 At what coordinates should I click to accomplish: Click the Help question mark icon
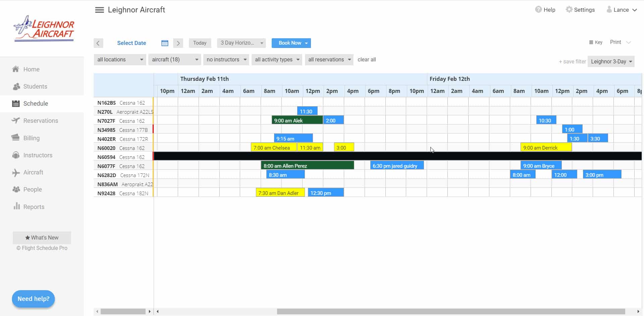(x=538, y=9)
